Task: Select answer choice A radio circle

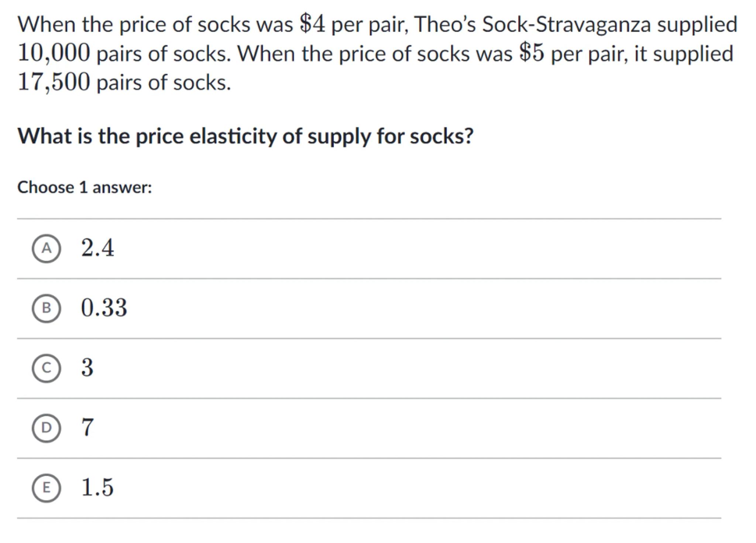Action: tap(46, 248)
